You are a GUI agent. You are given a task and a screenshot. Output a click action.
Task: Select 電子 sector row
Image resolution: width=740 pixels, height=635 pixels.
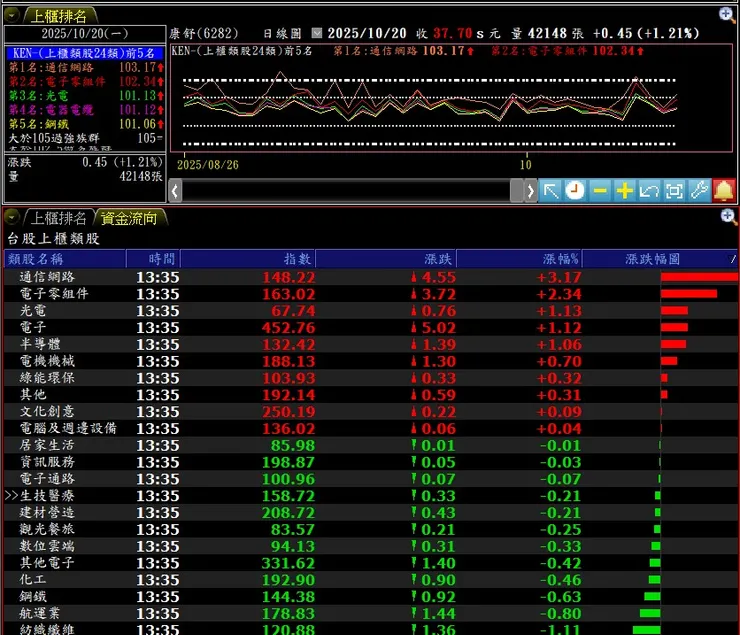point(370,327)
